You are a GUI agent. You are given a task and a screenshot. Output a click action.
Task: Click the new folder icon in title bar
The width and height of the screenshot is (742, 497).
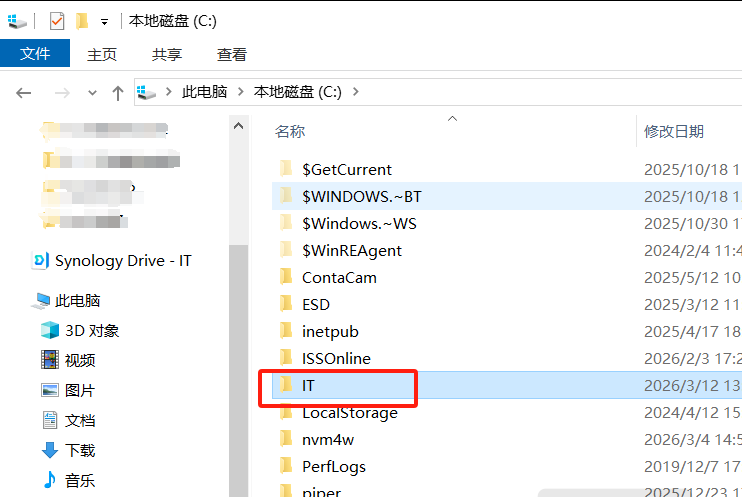82,20
